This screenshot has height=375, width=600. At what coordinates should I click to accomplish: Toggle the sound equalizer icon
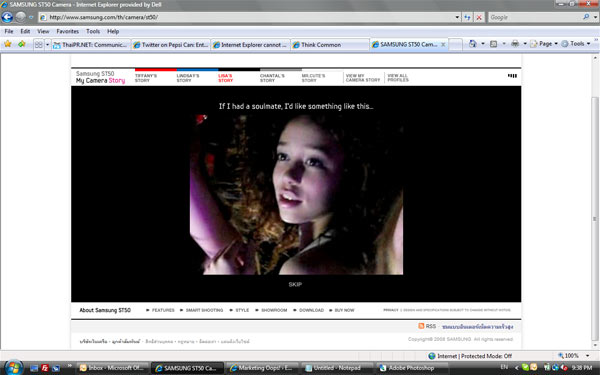click(x=512, y=76)
